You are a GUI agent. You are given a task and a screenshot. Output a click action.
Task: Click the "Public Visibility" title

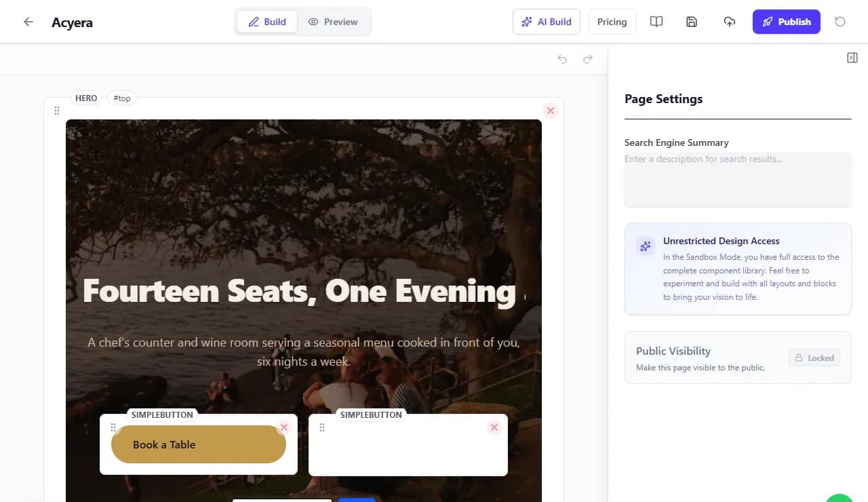pos(673,351)
